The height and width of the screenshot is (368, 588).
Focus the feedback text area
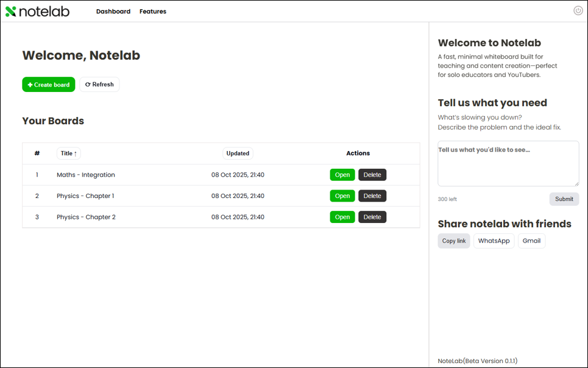[x=508, y=164]
